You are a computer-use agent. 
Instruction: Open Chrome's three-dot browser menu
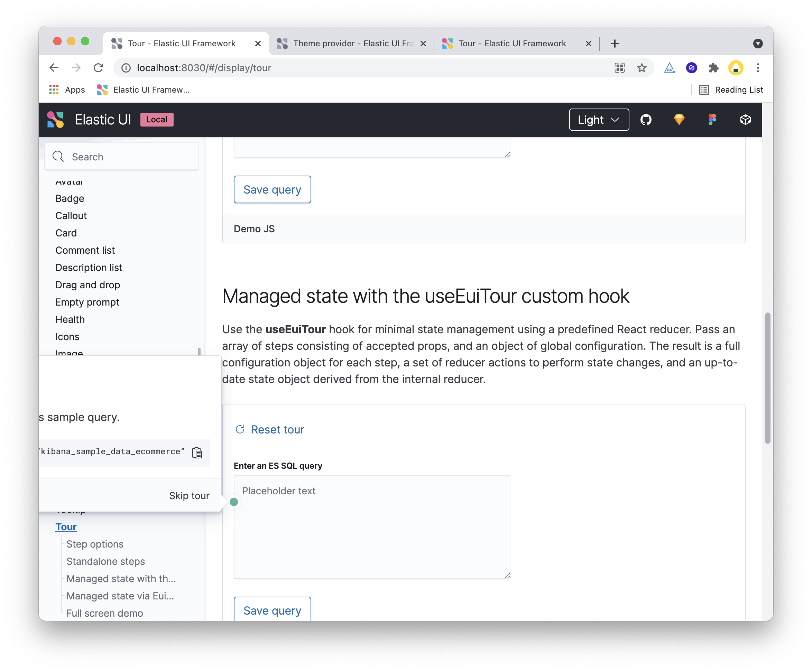point(758,68)
